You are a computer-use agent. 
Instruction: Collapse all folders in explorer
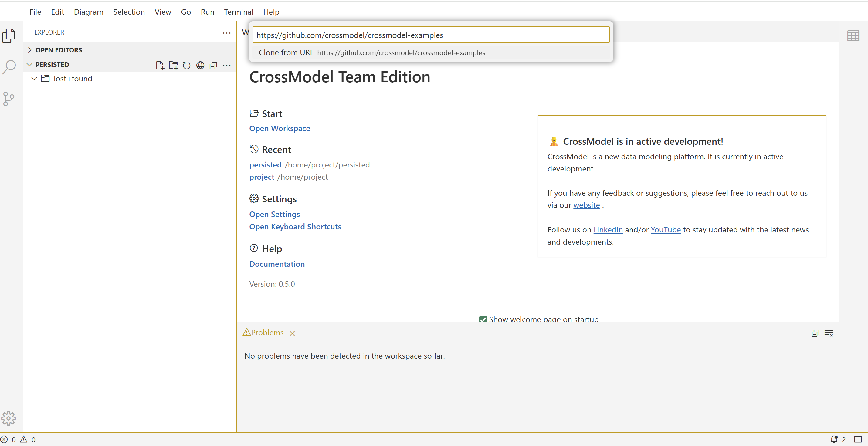(x=213, y=65)
